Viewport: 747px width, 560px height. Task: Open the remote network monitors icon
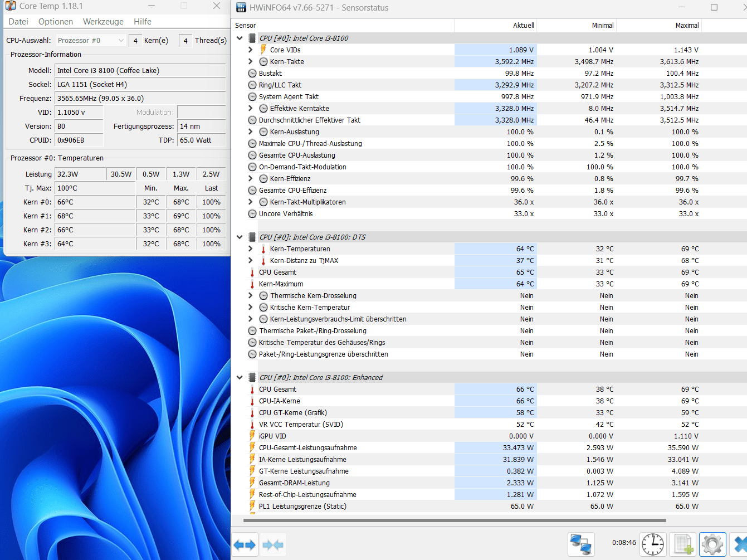581,544
